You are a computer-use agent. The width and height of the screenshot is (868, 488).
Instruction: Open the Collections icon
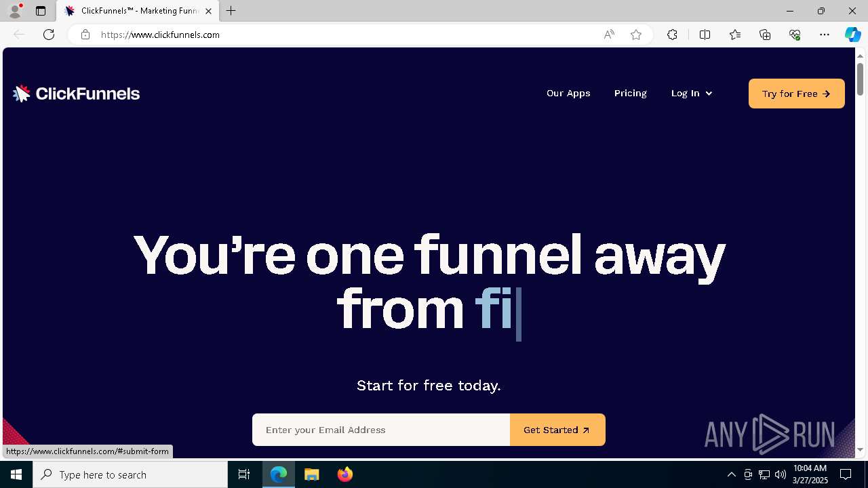click(765, 35)
